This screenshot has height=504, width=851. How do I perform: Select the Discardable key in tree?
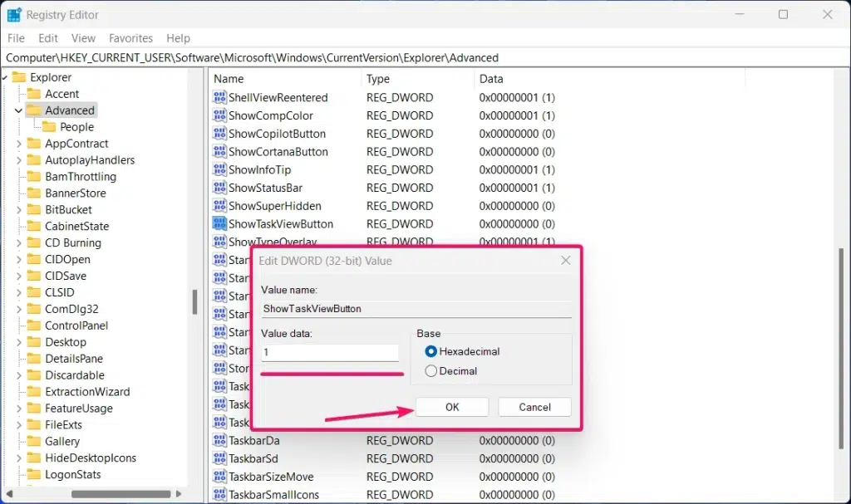coord(75,375)
